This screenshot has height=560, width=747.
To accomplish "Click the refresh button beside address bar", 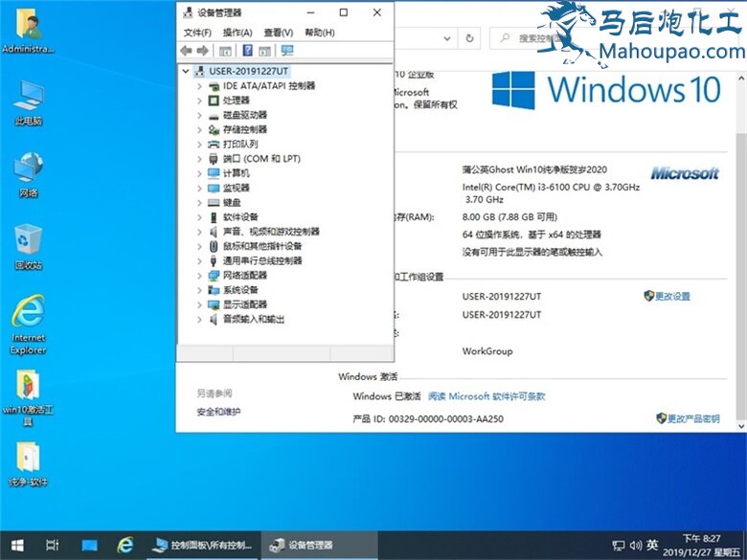I will tap(470, 38).
